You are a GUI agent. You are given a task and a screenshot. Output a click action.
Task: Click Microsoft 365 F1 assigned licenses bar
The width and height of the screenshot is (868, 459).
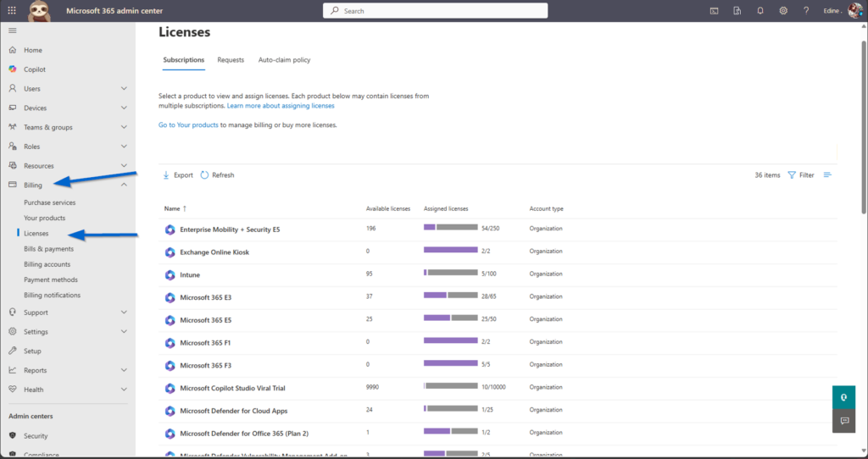tap(451, 340)
